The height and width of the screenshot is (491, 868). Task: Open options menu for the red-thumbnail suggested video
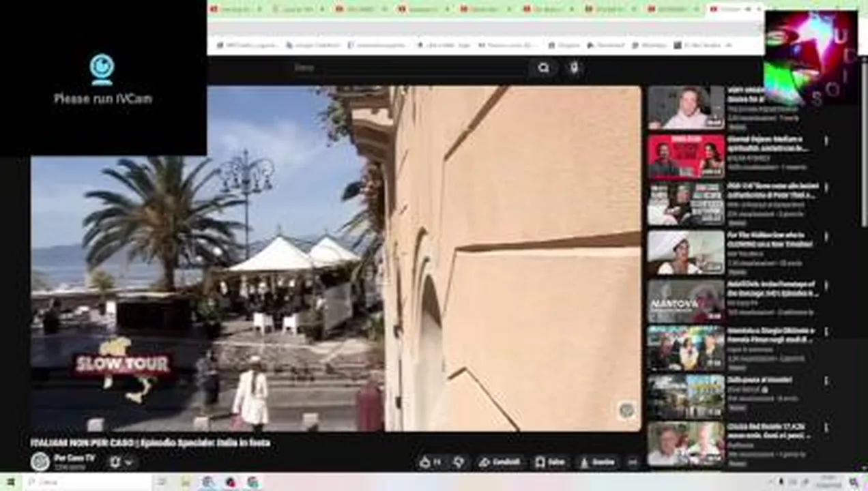(826, 141)
